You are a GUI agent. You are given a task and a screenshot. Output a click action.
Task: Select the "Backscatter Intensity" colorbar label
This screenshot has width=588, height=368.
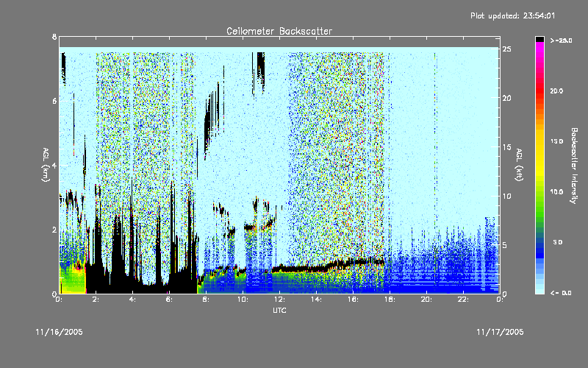point(574,166)
